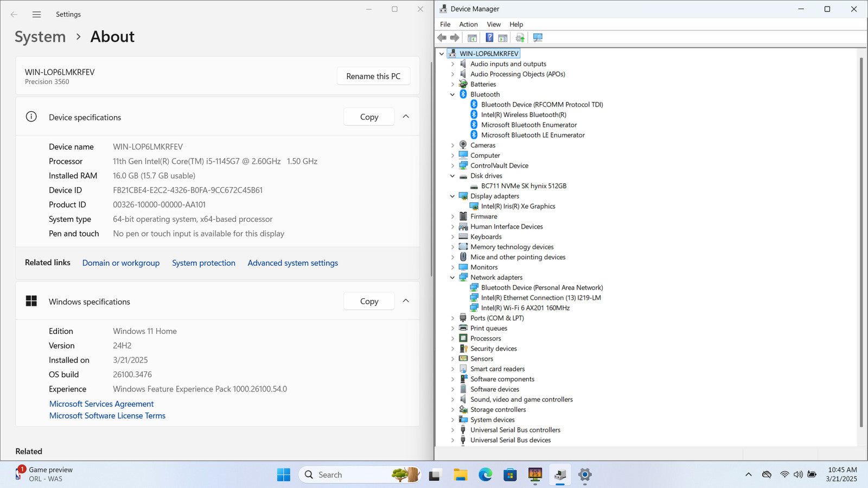Select Microsoft Bluetooth LE Enumerator
This screenshot has height=488, width=868.
click(533, 135)
